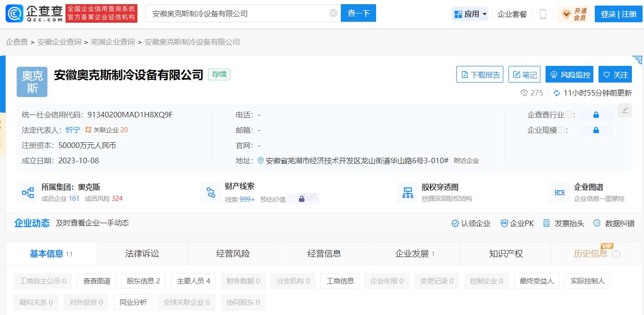Open 成员风险 324 link
Screen dimensions: 644x315
(x=104, y=199)
